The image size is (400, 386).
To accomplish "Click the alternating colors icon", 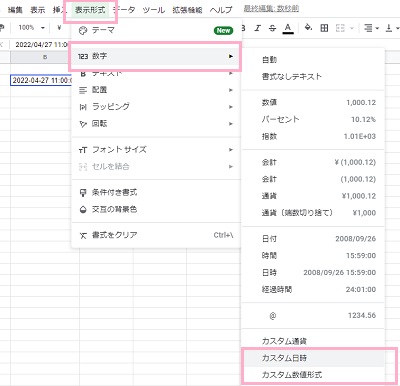I will pyautogui.click(x=83, y=210).
